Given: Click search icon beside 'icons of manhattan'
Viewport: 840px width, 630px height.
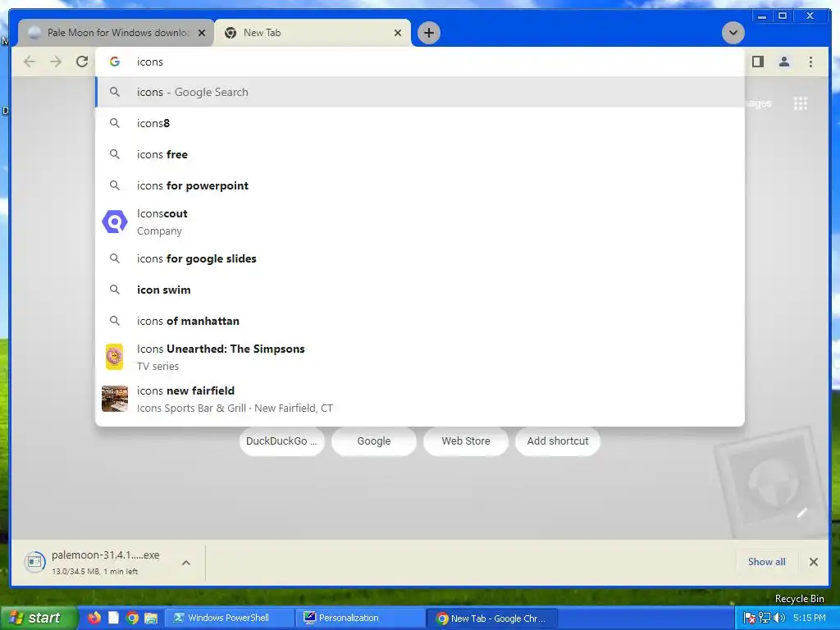Looking at the screenshot, I should coord(115,321).
